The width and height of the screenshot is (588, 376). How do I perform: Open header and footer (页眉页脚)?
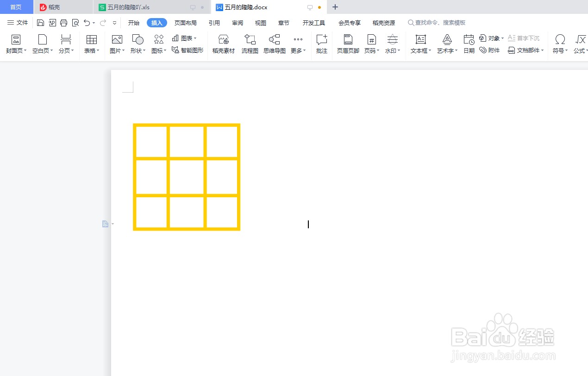point(348,44)
